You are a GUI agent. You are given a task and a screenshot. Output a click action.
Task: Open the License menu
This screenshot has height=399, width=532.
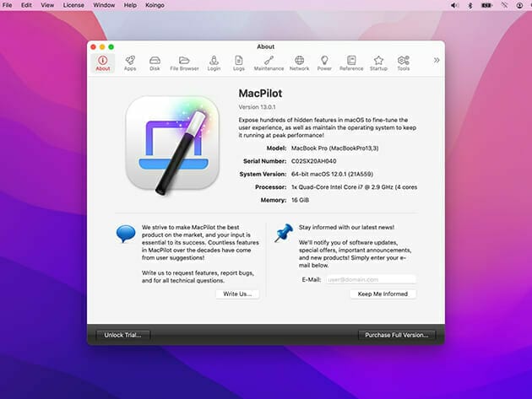[73, 5]
